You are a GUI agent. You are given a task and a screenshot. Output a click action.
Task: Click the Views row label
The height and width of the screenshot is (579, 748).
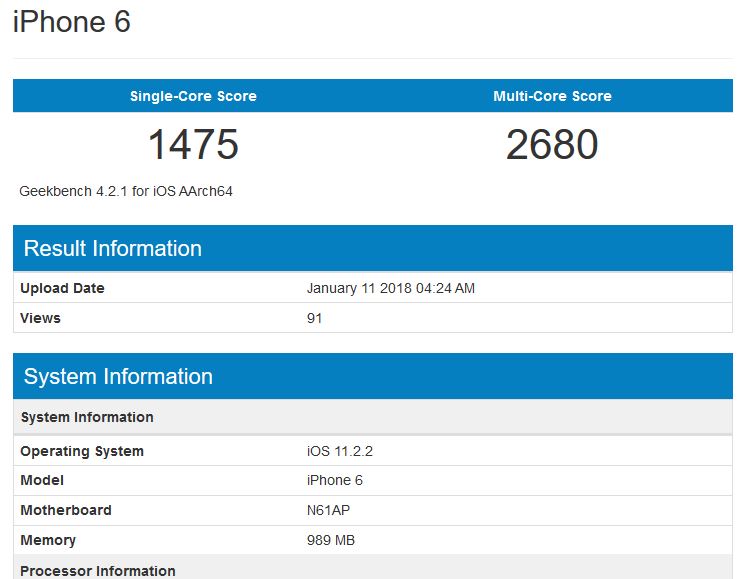41,318
